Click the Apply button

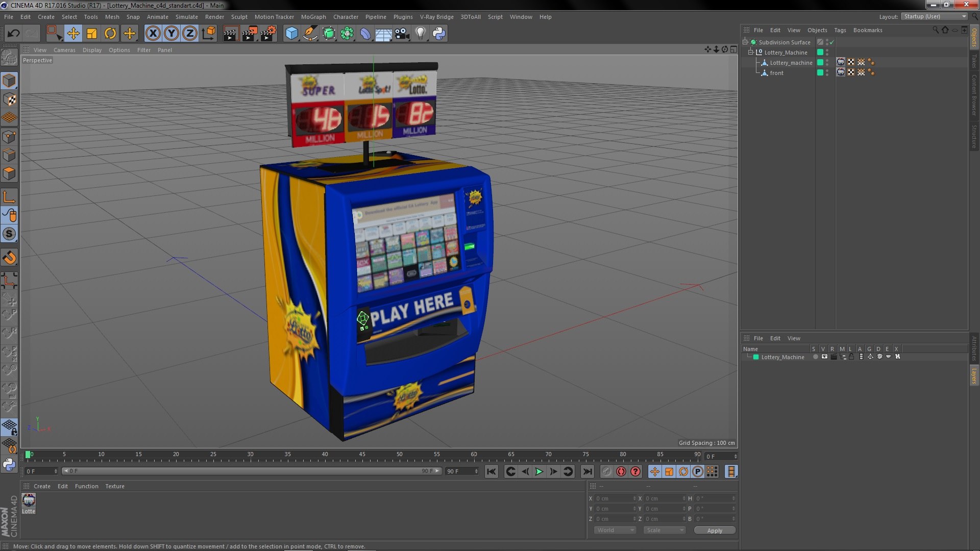click(x=715, y=531)
